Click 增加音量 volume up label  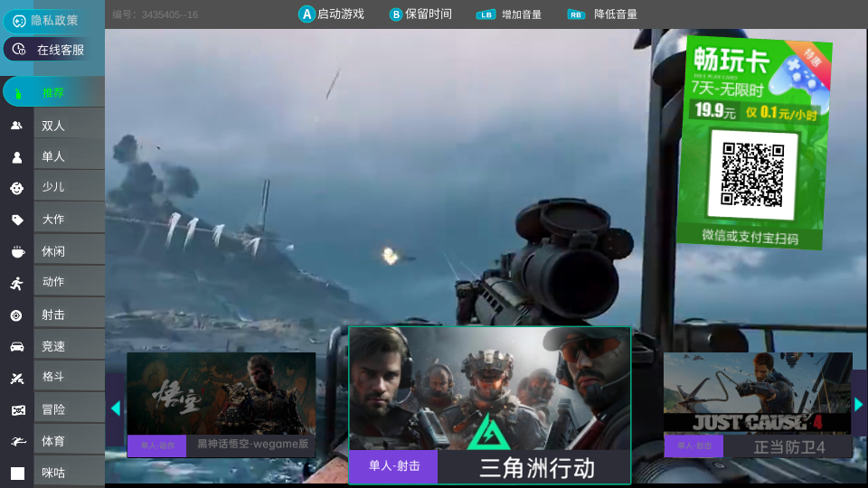pyautogui.click(x=522, y=15)
